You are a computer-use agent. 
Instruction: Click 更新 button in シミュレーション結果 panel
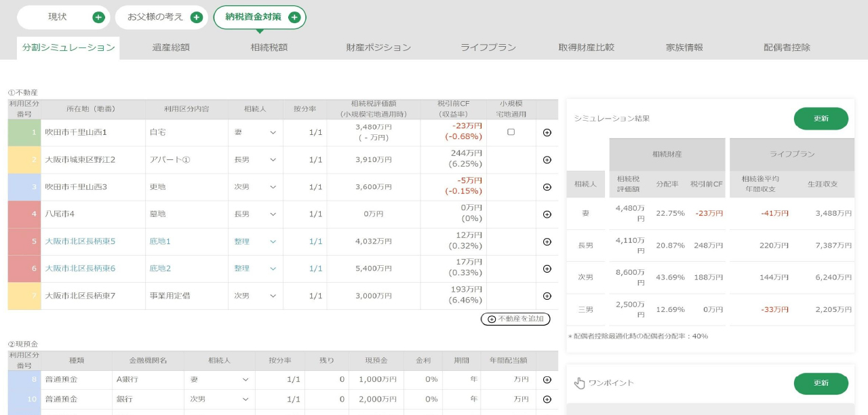click(x=821, y=119)
